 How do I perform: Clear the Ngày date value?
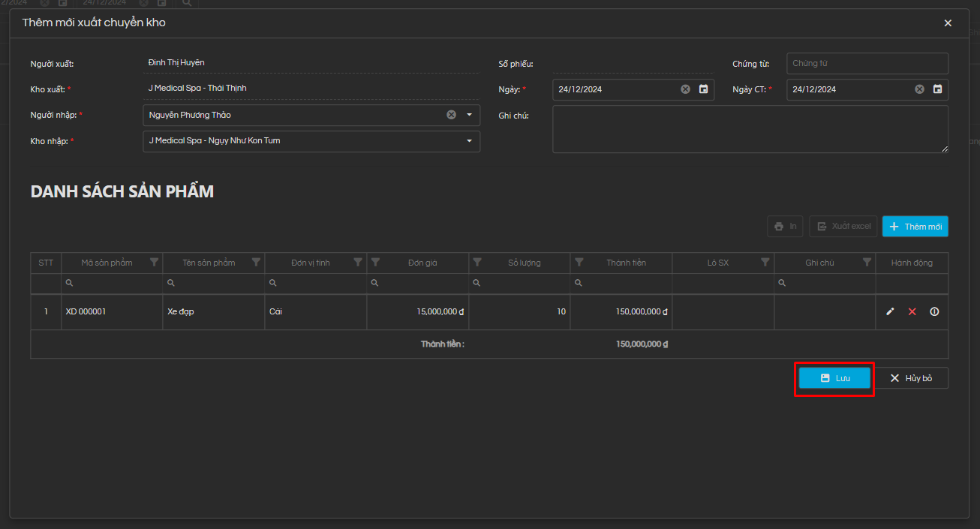pos(685,89)
